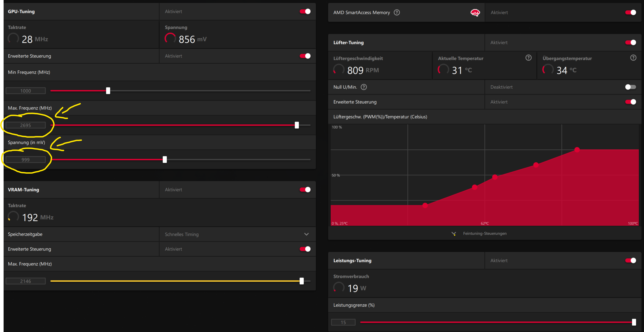Disable the VRAM-Tuning toggle
Screen dimensions: 644x332
(305, 190)
